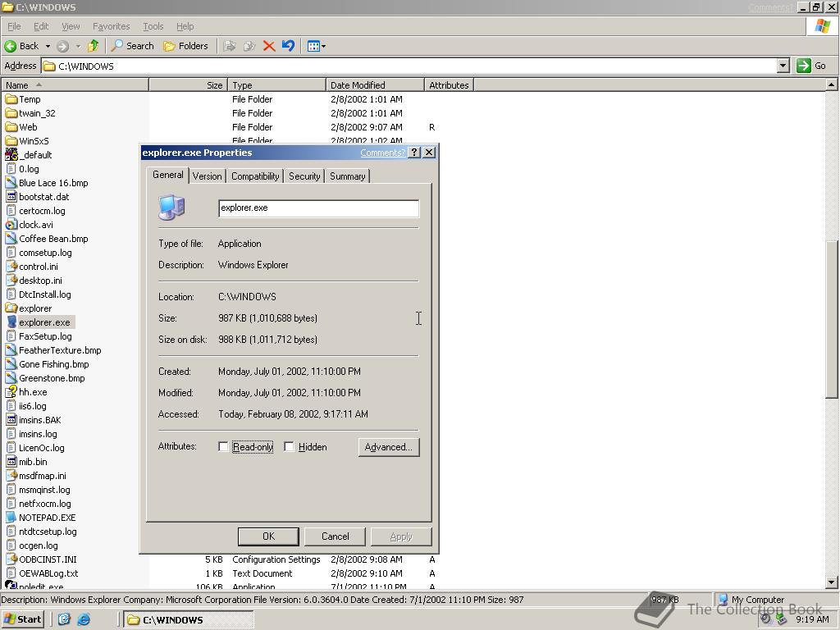Toggle the Folders pane
840x630 pixels.
coord(185,46)
